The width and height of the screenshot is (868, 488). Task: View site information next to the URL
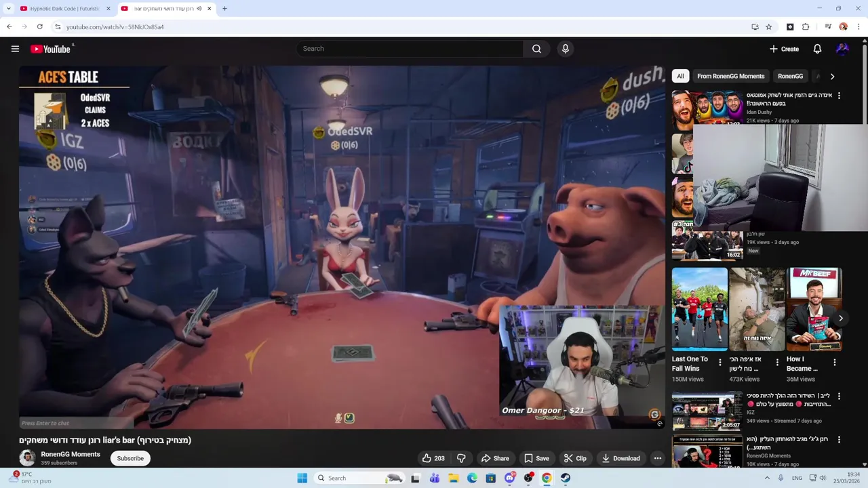pyautogui.click(x=58, y=27)
